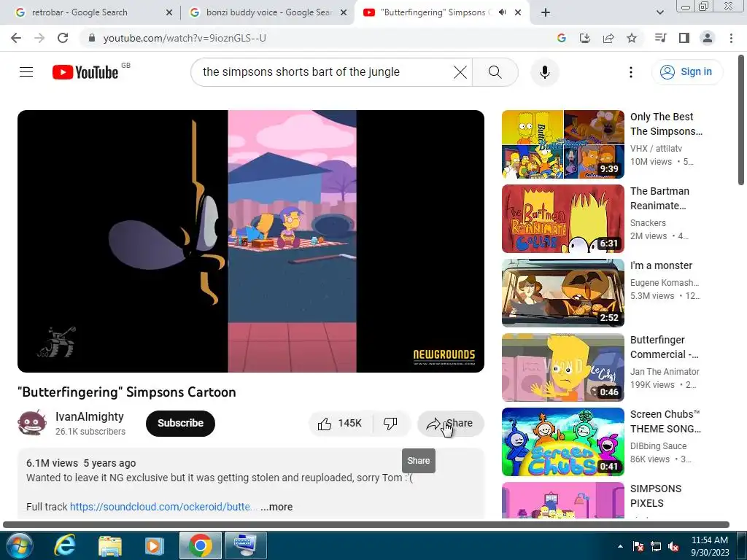This screenshot has width=747, height=560.
Task: Switch to bonzi buddy voice tab
Action: point(268,12)
